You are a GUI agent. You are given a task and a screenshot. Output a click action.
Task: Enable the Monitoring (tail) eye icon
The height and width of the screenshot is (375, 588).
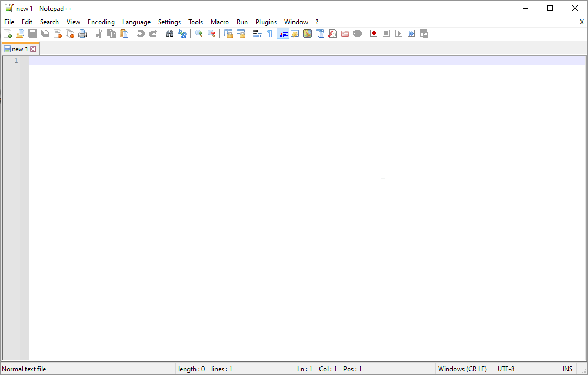tap(357, 33)
